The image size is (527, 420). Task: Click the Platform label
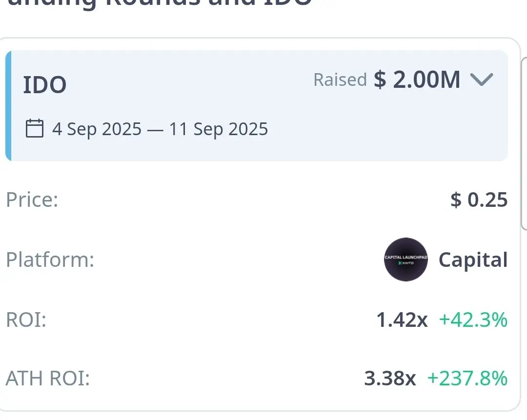50,260
